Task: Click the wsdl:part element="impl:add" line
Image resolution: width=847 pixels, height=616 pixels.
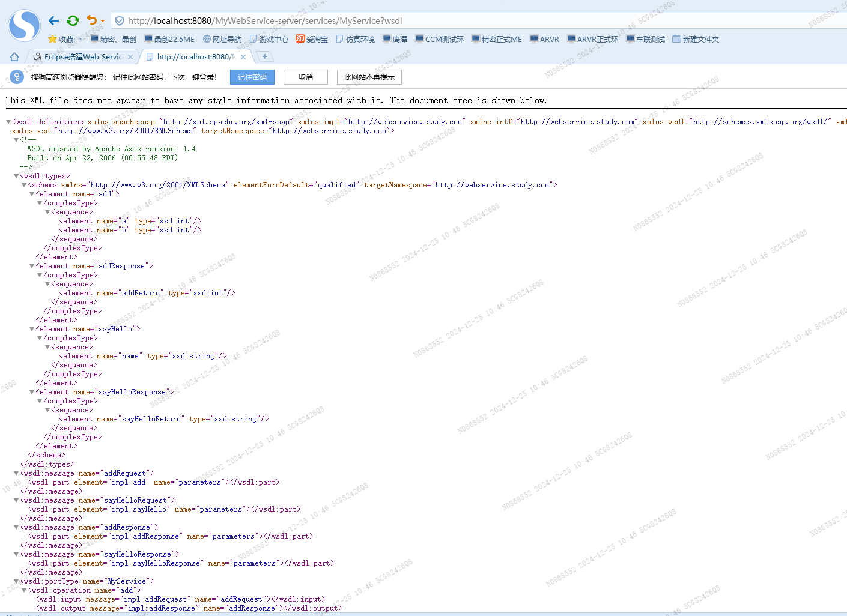Action: point(154,482)
